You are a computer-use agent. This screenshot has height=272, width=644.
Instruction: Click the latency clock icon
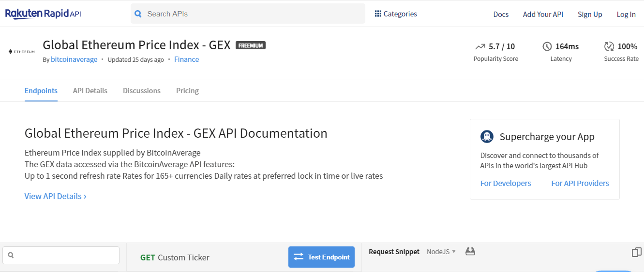[x=547, y=46]
